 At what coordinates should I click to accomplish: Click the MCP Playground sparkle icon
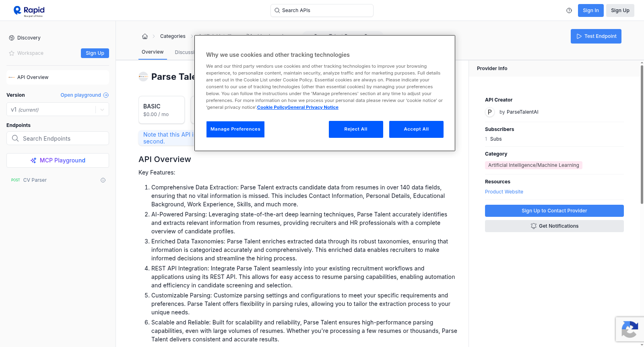(x=33, y=160)
